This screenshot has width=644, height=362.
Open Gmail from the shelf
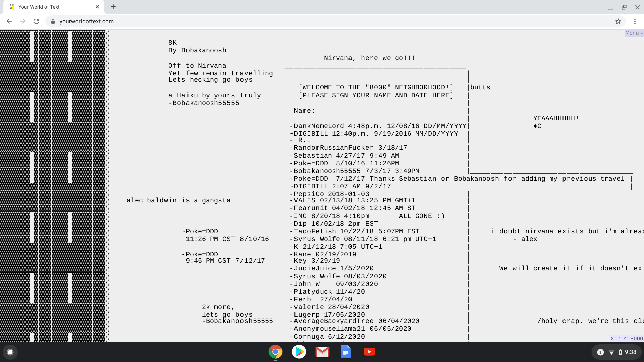click(x=322, y=352)
